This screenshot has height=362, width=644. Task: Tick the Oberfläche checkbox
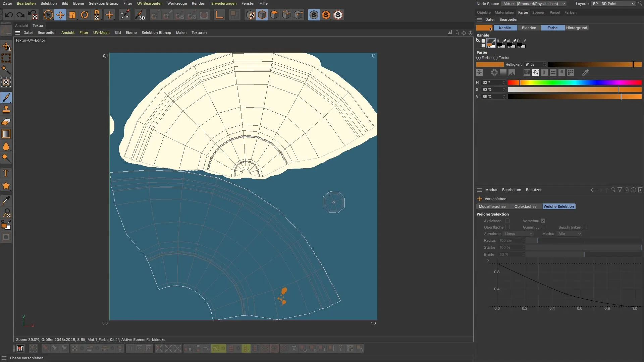click(x=507, y=227)
